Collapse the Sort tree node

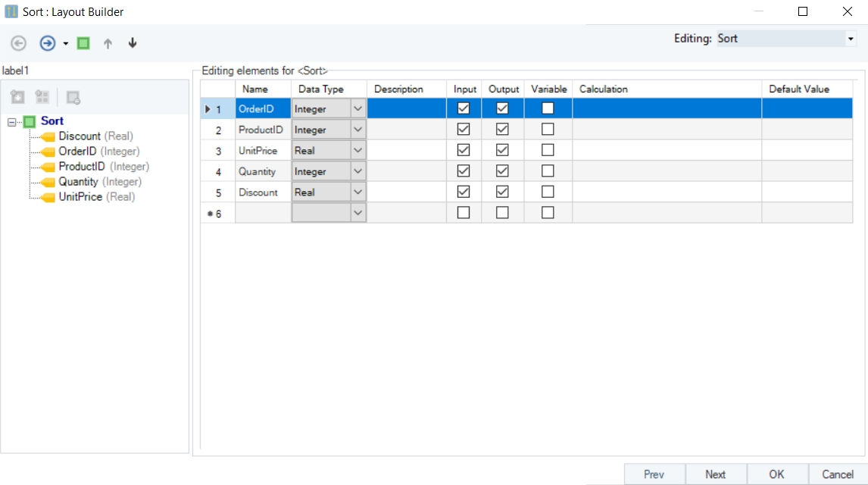point(12,121)
